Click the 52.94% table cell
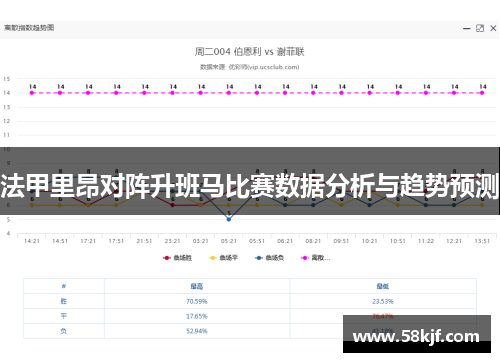 (x=197, y=331)
